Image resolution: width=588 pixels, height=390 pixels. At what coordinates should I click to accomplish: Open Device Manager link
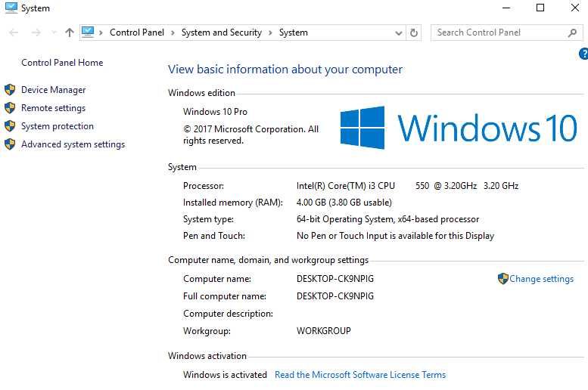point(53,90)
